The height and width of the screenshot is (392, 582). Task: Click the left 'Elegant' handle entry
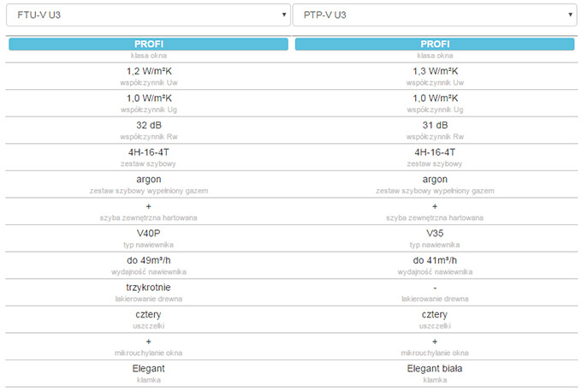coord(149,367)
